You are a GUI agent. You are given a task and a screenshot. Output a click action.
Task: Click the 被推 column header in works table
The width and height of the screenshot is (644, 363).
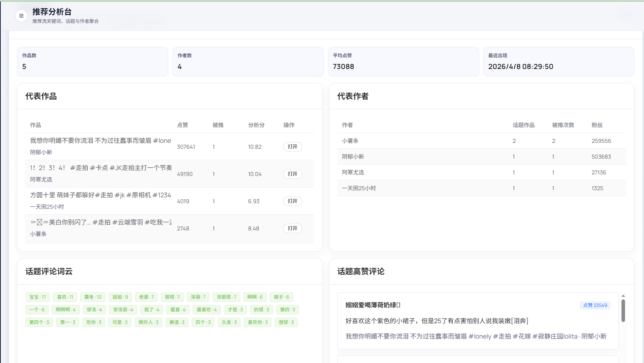(218, 125)
